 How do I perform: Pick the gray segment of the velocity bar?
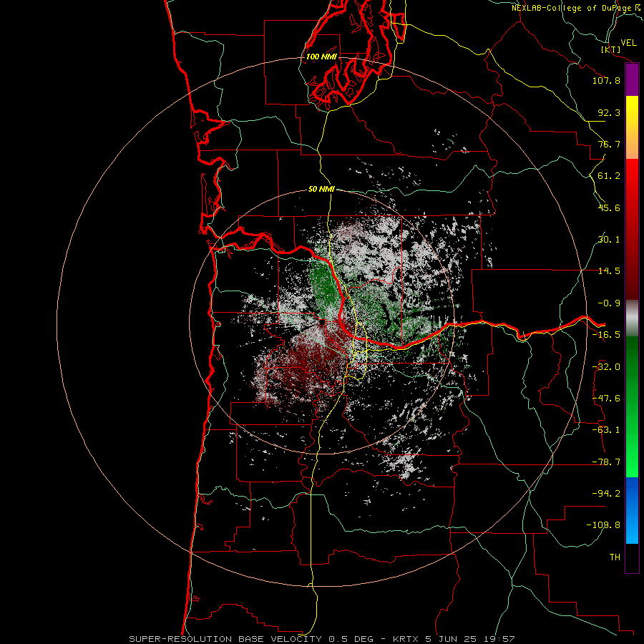632,318
